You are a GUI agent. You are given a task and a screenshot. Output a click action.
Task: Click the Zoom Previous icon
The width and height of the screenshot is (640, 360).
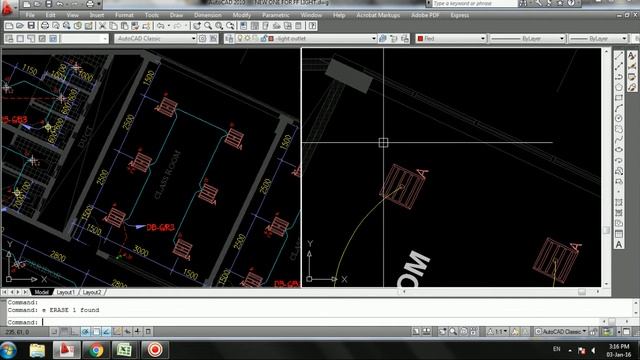(x=231, y=26)
